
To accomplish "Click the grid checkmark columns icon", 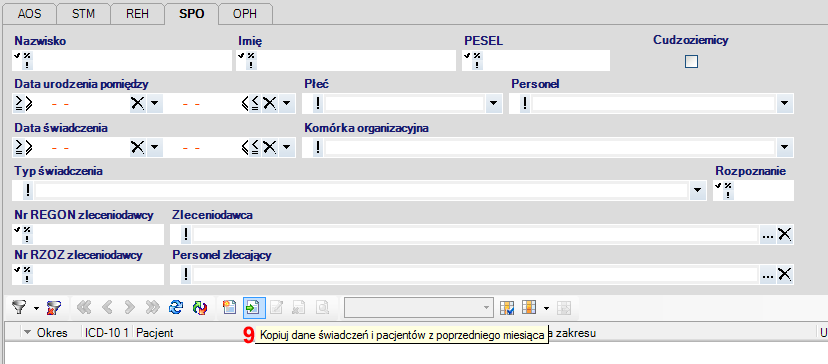I will (507, 307).
